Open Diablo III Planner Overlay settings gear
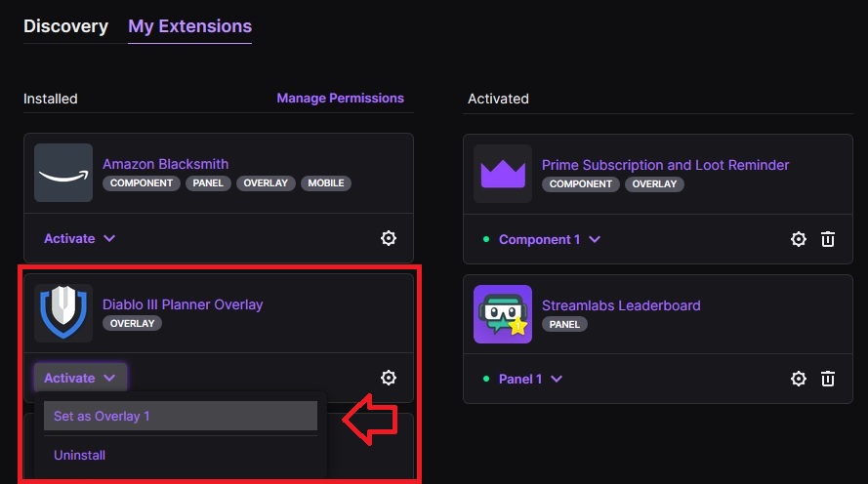The height and width of the screenshot is (484, 868). pos(389,378)
